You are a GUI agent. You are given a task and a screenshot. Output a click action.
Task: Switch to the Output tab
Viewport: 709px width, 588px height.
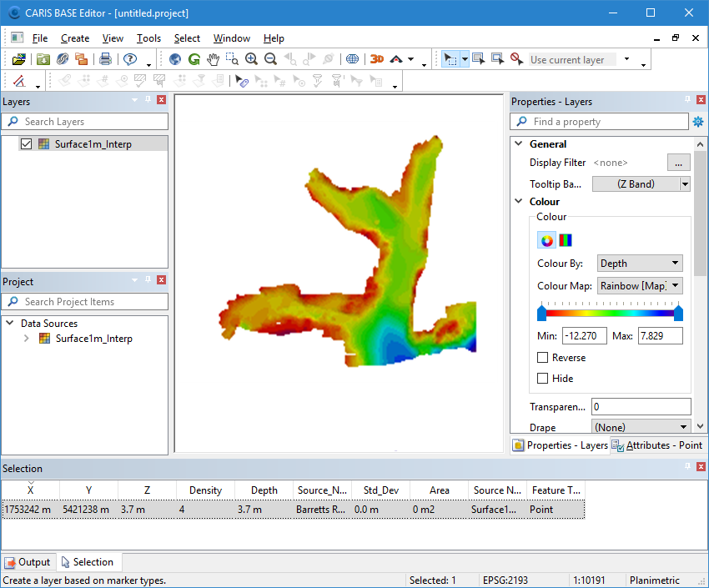pos(28,562)
